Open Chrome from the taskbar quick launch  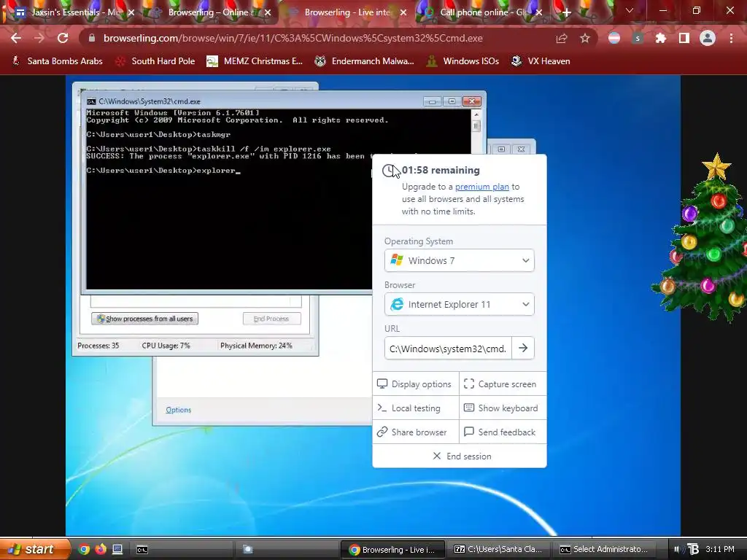[84, 549]
